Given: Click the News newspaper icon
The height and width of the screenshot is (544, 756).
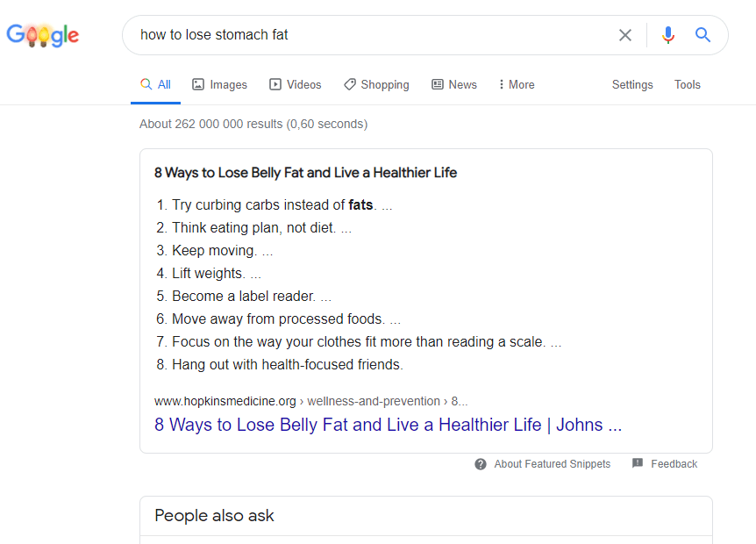Looking at the screenshot, I should click(x=438, y=84).
